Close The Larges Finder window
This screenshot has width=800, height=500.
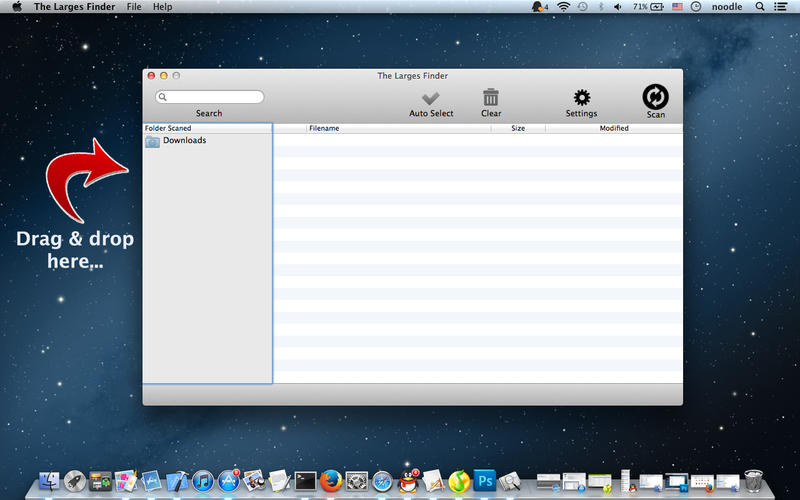tap(152, 76)
